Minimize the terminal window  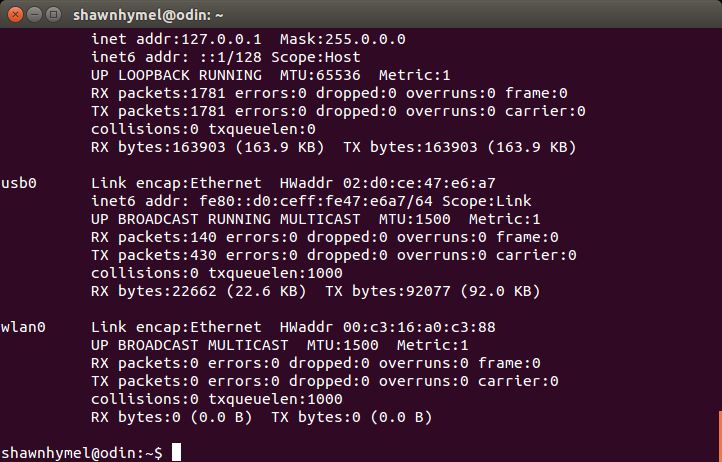pyautogui.click(x=35, y=15)
